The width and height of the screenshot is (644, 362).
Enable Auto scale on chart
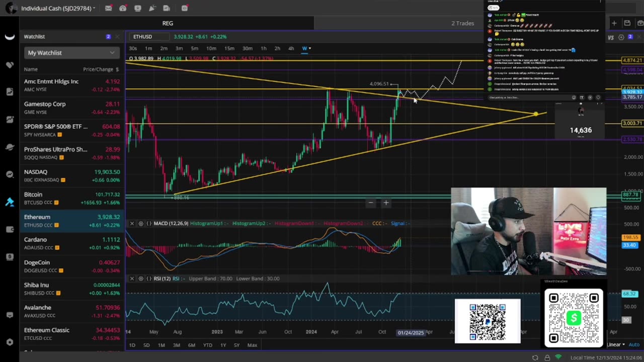click(633, 344)
